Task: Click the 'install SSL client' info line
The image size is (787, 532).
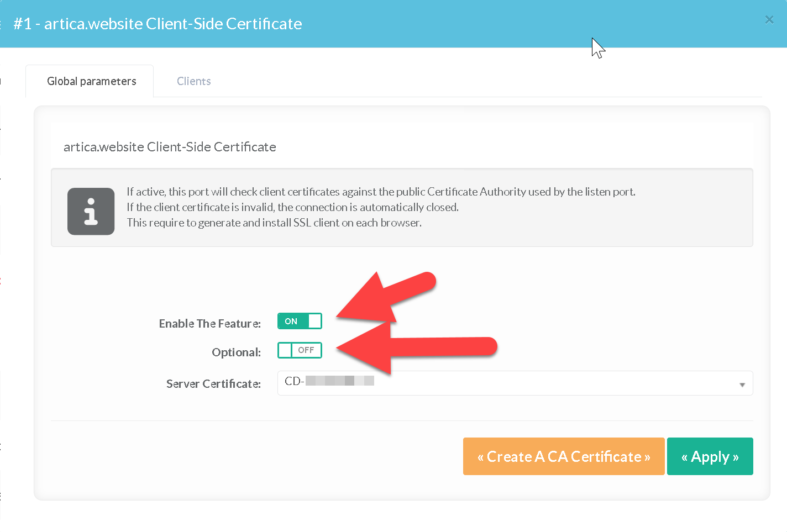Action: [x=274, y=223]
